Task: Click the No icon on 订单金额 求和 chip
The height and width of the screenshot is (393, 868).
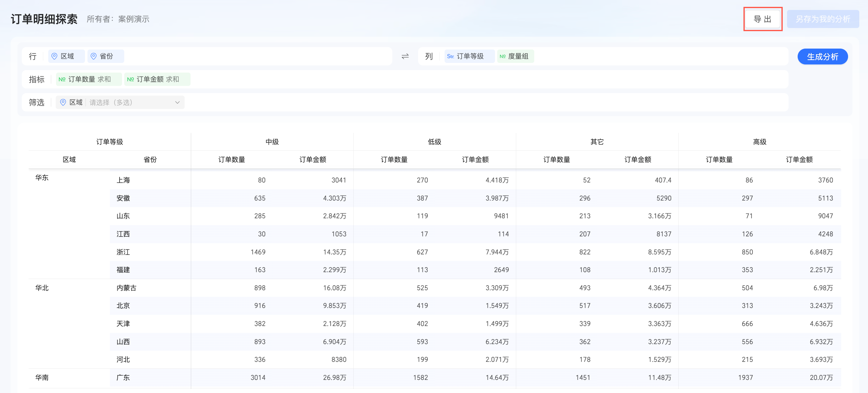Action: [130, 79]
